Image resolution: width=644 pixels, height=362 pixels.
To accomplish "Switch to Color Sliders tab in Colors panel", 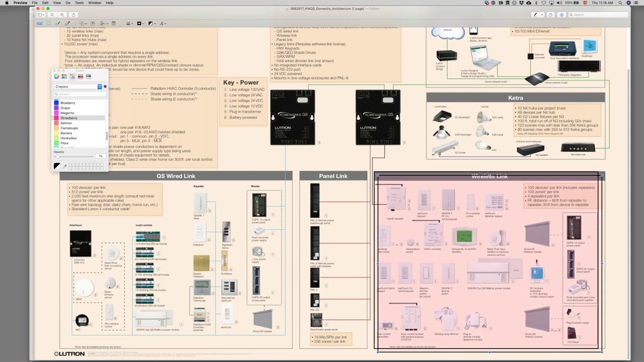I will pos(64,76).
